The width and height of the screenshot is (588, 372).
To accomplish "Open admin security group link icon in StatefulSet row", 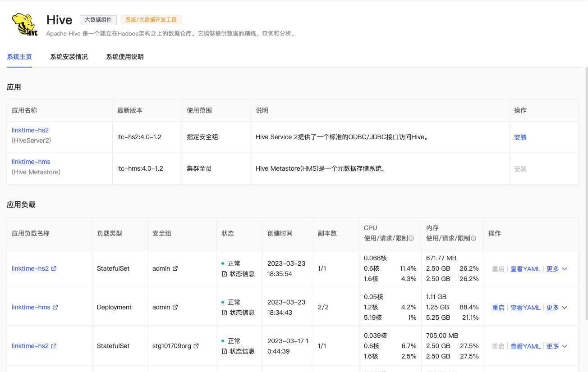I will pyautogui.click(x=175, y=268).
